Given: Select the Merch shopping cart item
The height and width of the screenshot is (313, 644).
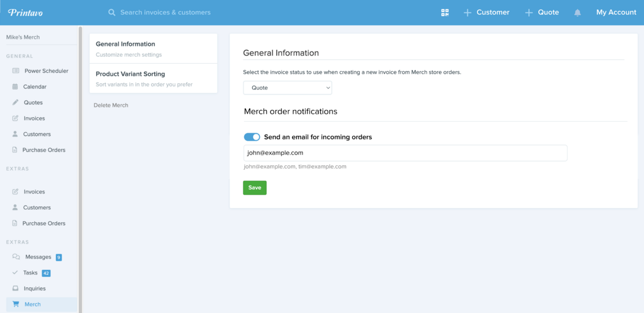Looking at the screenshot, I should [x=32, y=304].
